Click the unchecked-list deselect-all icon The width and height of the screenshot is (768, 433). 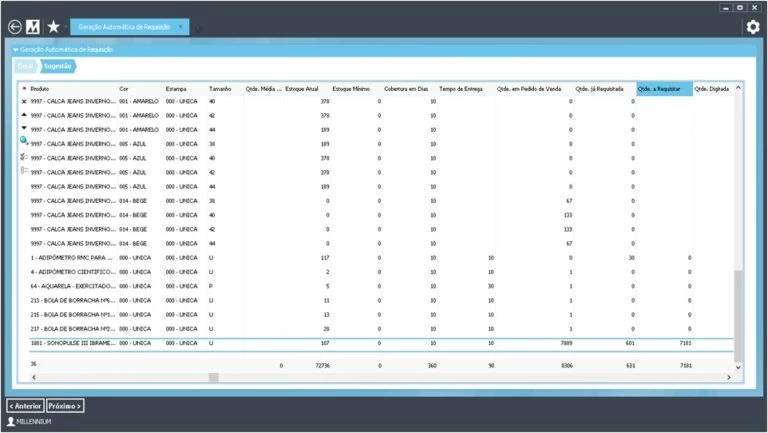24,171
